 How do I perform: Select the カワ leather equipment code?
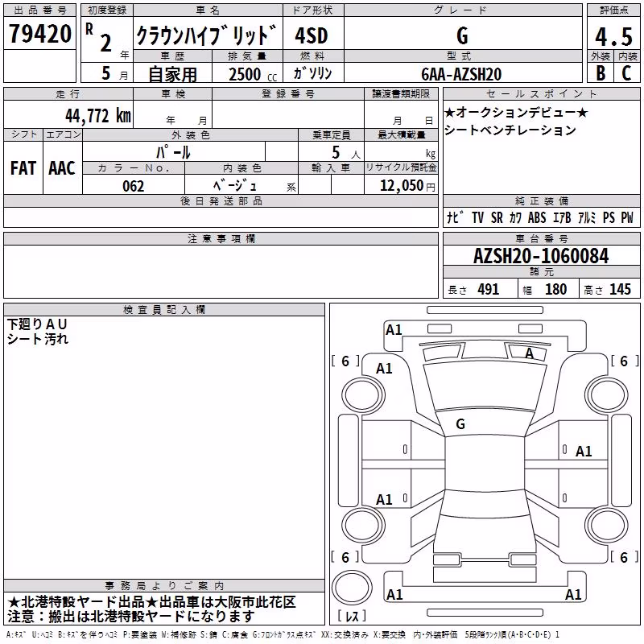(515, 217)
